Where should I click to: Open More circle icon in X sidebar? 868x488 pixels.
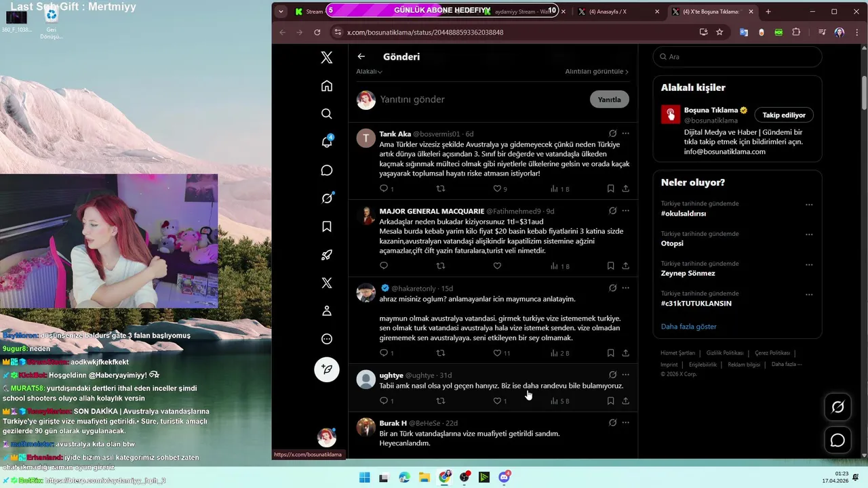point(327,339)
